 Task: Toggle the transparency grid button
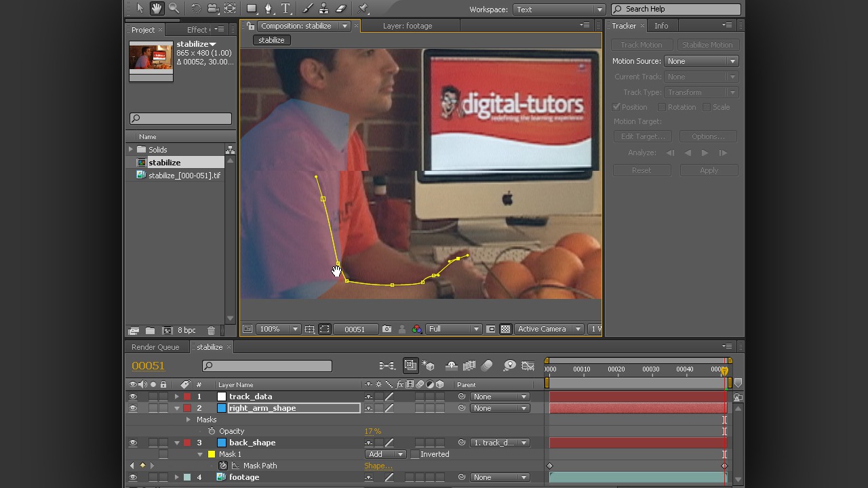(x=505, y=329)
